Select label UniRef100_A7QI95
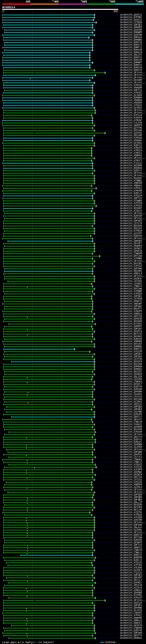The image size is (146, 644). click(131, 352)
